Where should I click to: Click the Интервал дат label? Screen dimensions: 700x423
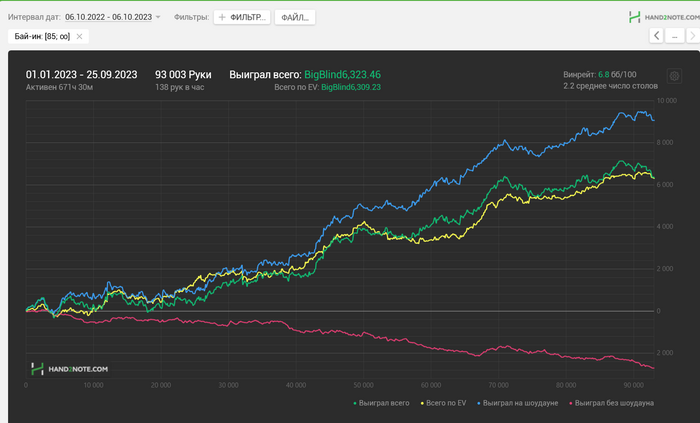pos(34,17)
